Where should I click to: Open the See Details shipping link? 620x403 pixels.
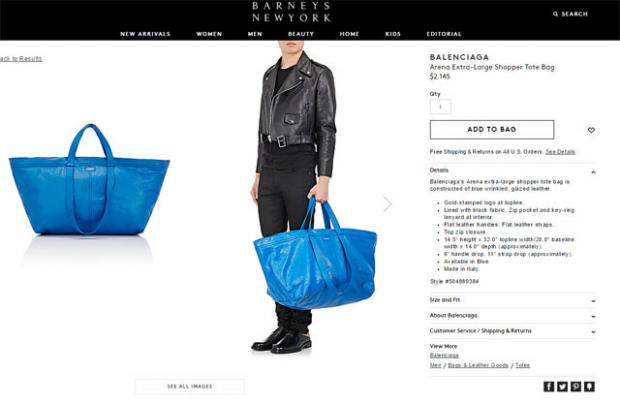click(x=560, y=151)
